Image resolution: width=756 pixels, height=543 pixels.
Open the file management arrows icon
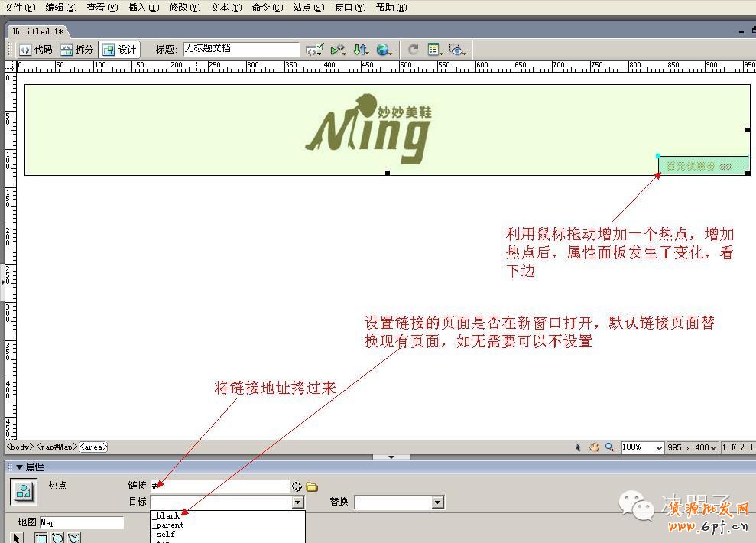[361, 50]
